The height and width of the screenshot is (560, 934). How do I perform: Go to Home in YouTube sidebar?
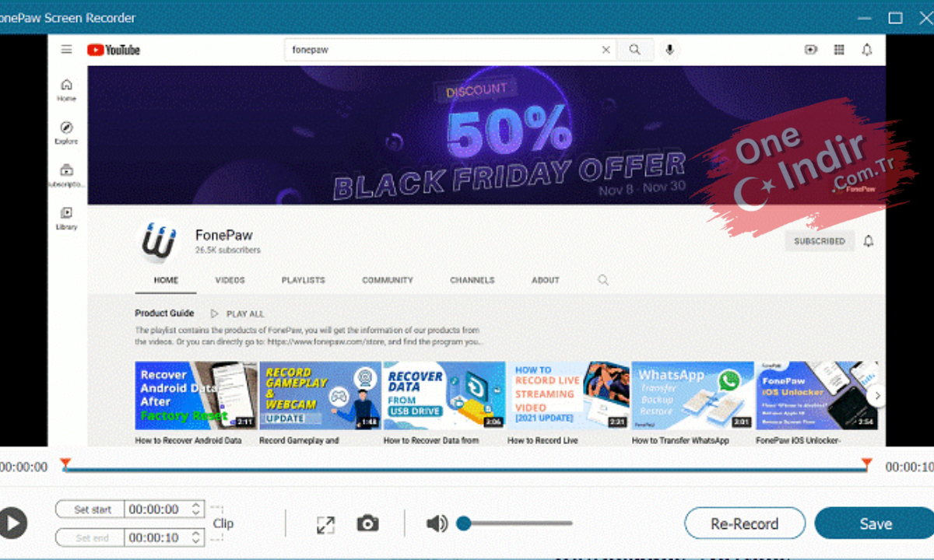click(x=67, y=90)
